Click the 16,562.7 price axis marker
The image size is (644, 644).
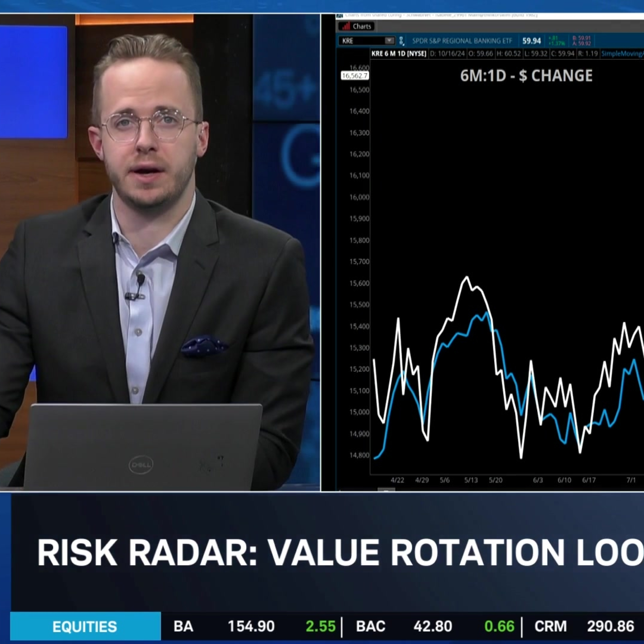(355, 76)
